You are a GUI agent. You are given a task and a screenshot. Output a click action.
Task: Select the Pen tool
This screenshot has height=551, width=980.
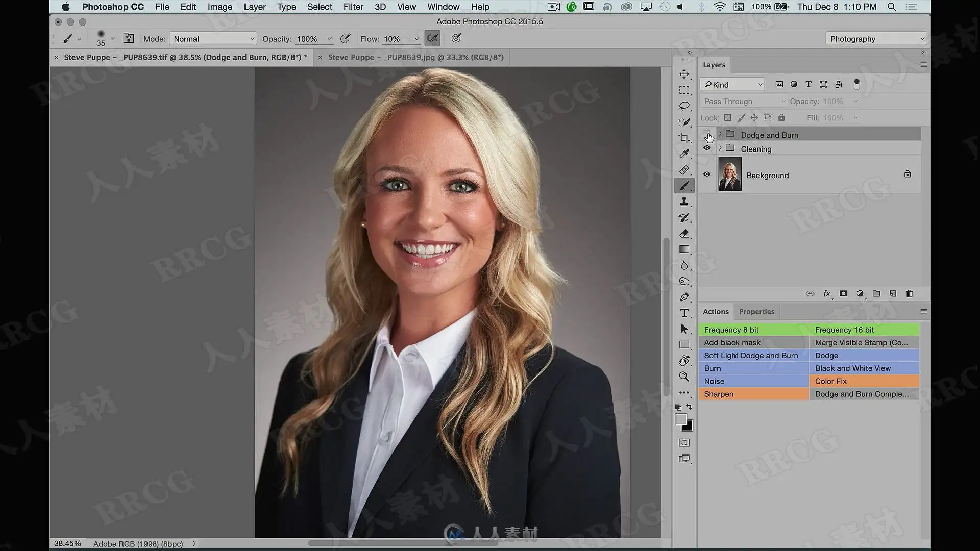click(684, 297)
